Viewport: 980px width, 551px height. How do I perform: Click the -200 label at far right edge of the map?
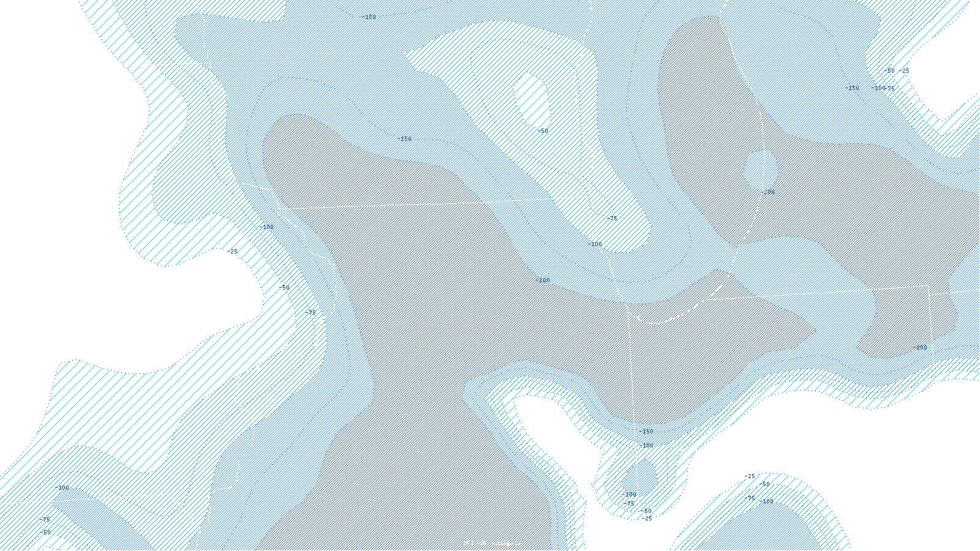pyautogui.click(x=921, y=348)
